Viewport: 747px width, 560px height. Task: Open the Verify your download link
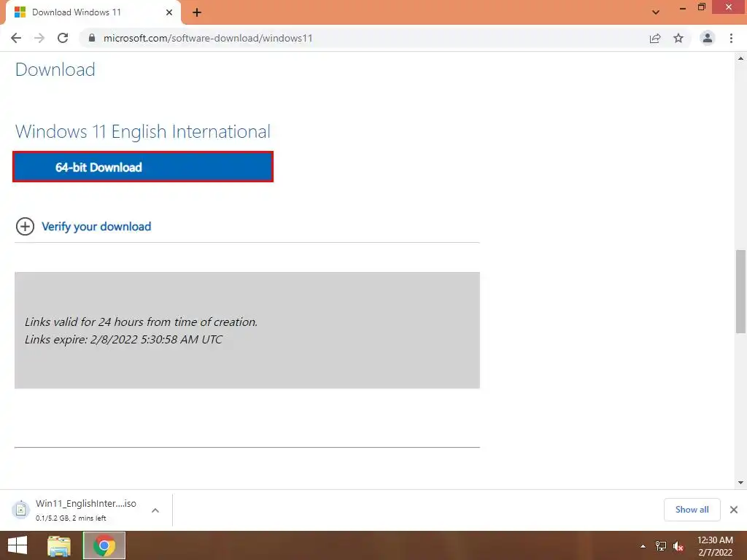(x=96, y=227)
